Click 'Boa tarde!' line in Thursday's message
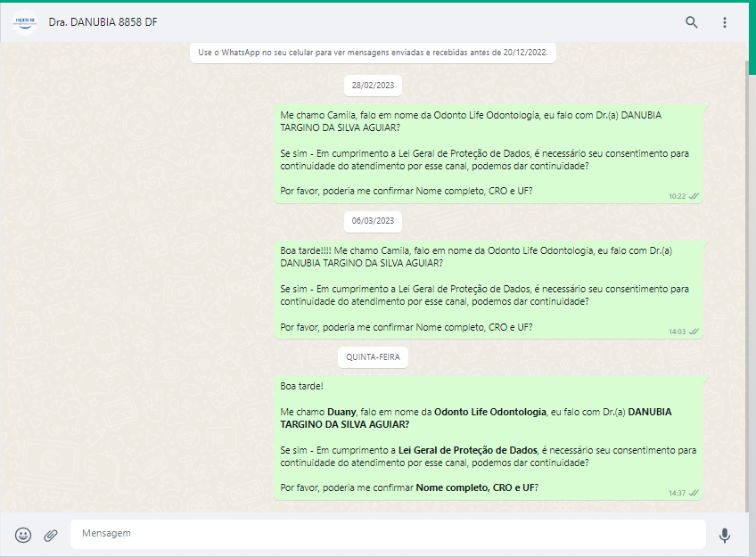Image resolution: width=756 pixels, height=557 pixels. tap(302, 386)
